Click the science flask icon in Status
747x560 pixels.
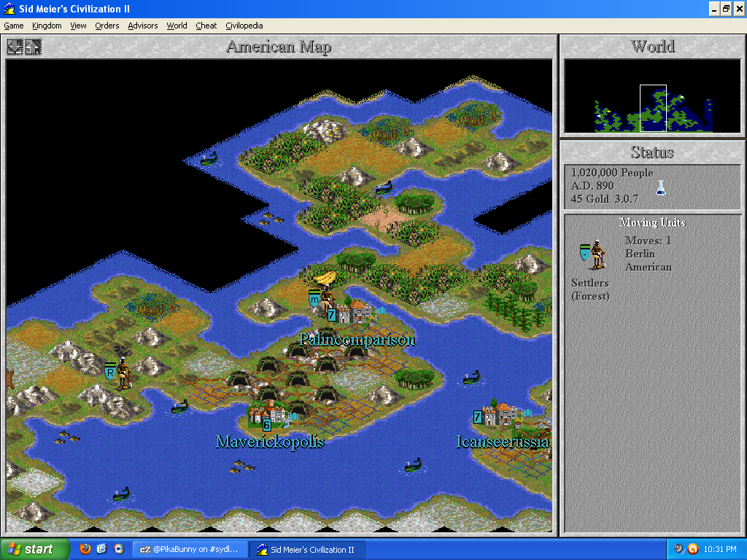click(x=661, y=187)
